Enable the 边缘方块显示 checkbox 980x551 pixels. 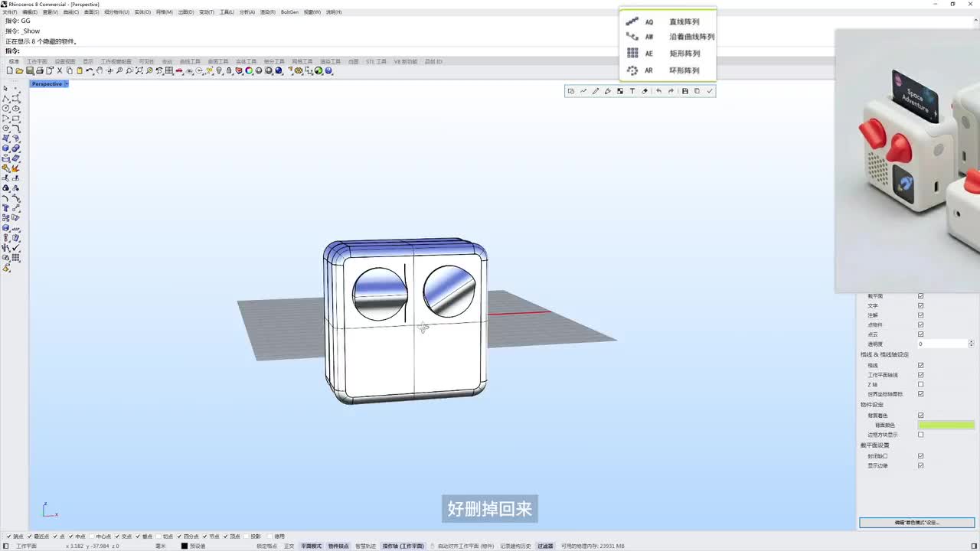point(920,435)
